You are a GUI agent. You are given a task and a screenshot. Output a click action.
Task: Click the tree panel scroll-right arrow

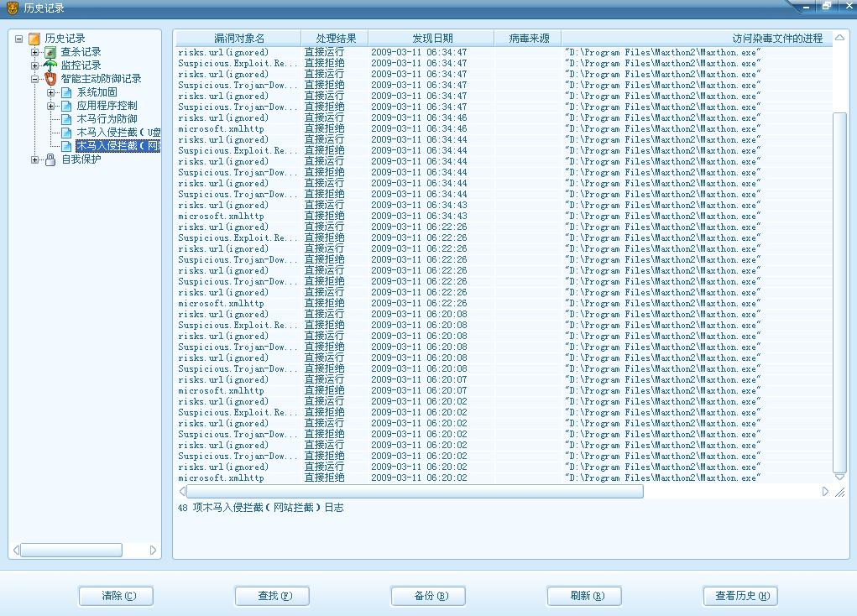point(153,550)
